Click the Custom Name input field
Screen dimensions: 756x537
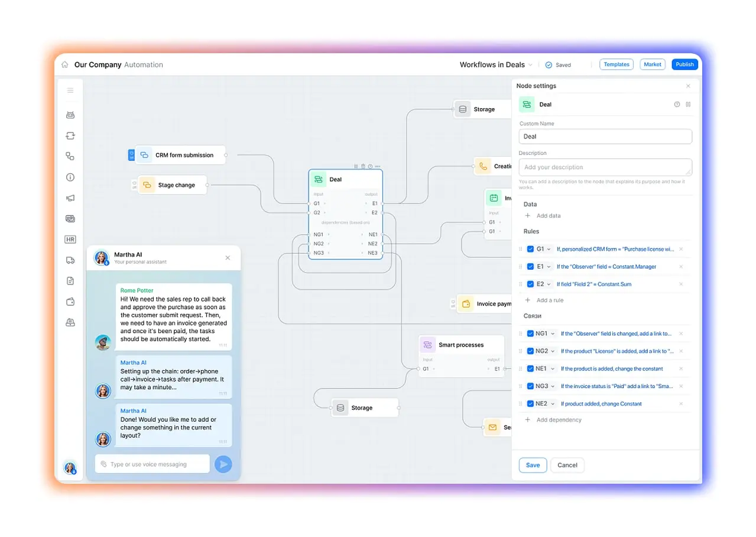[x=605, y=137]
